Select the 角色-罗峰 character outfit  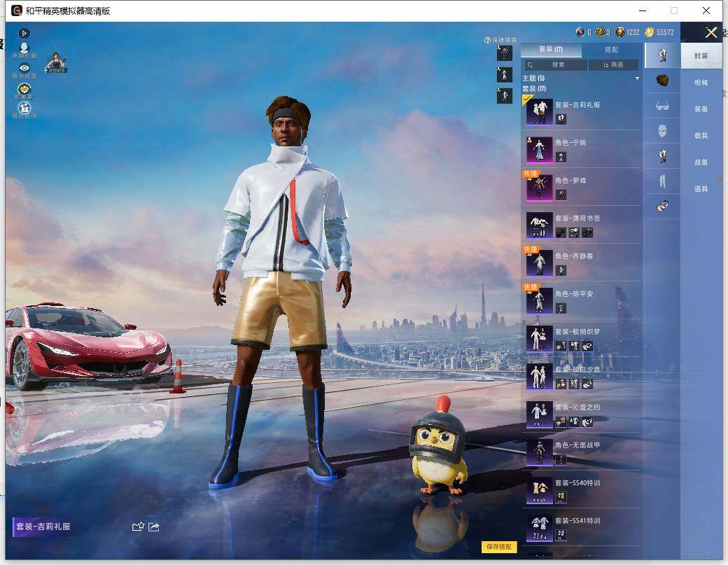point(581,187)
